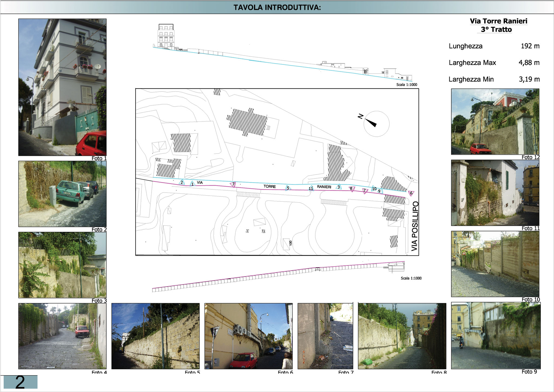Screen dimensions: 554x392
Task: Click the TAVOLA INTRODUTTIVA title bar
Action: tap(277, 7)
